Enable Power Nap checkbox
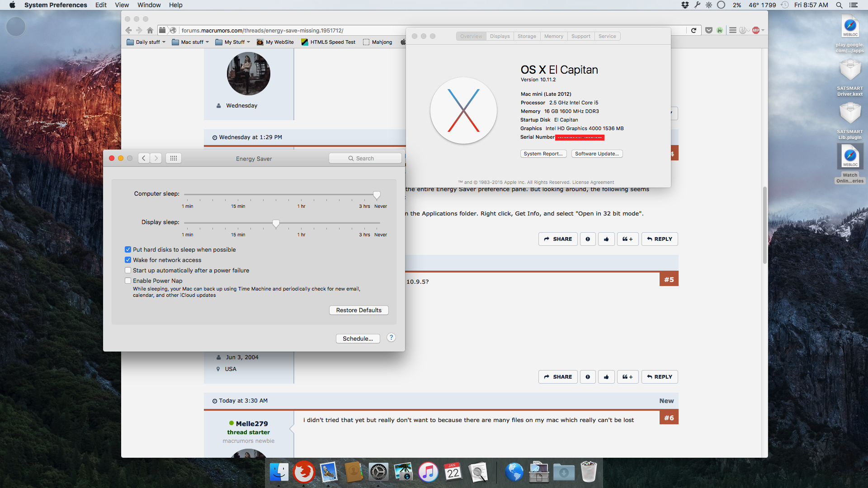The image size is (868, 488). point(128,281)
